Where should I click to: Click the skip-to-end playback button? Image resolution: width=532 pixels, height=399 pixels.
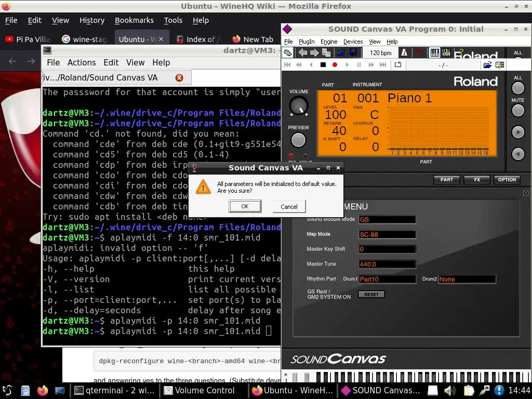click(383, 65)
